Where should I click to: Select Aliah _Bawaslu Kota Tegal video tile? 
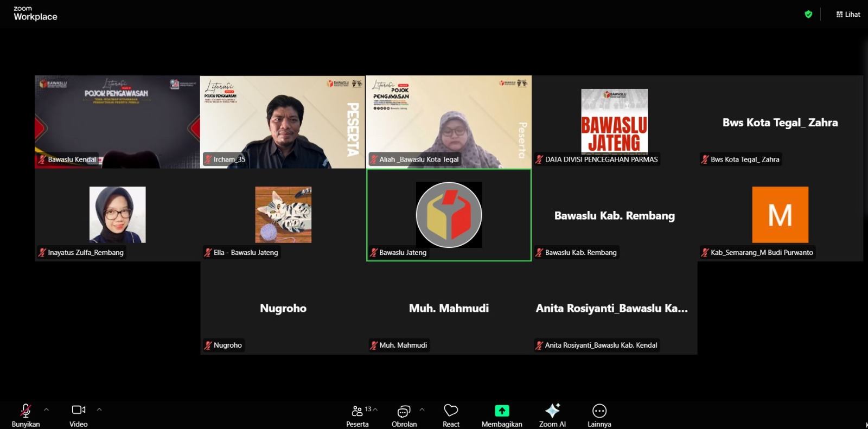449,122
